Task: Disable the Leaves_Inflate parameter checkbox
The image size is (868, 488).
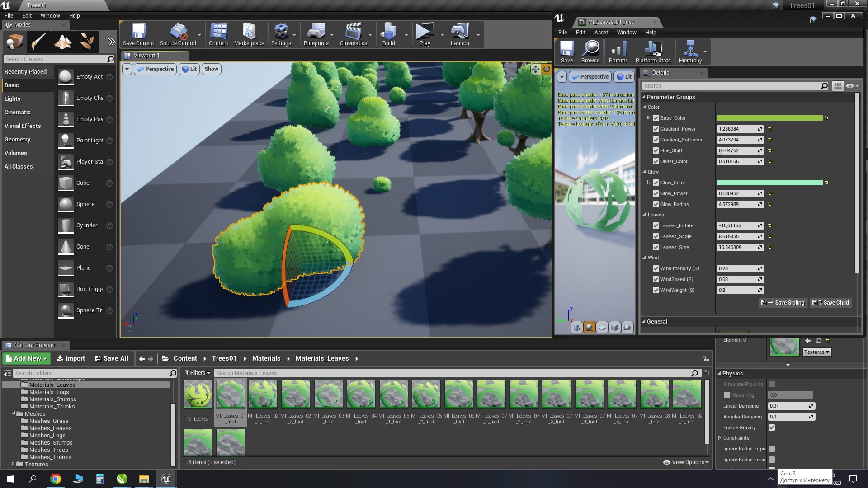Action: point(656,225)
